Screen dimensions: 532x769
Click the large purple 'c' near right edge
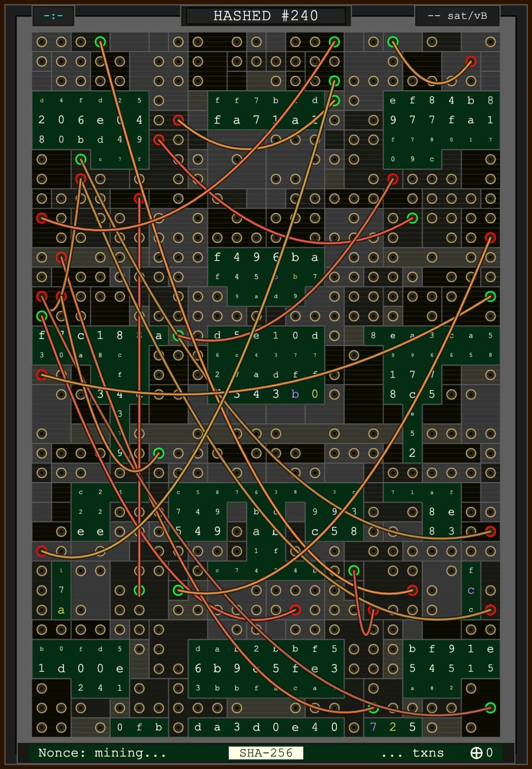click(x=471, y=590)
